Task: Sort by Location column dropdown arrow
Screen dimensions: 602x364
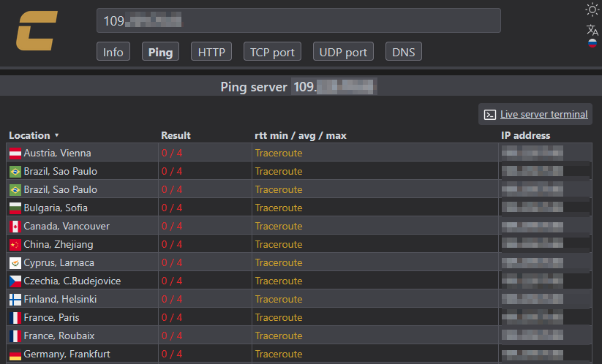Action: [x=56, y=135]
